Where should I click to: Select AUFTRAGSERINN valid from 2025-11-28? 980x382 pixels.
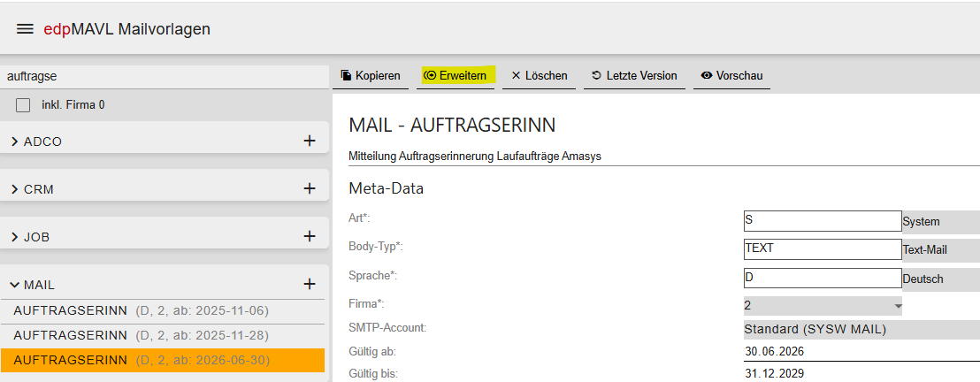163,336
